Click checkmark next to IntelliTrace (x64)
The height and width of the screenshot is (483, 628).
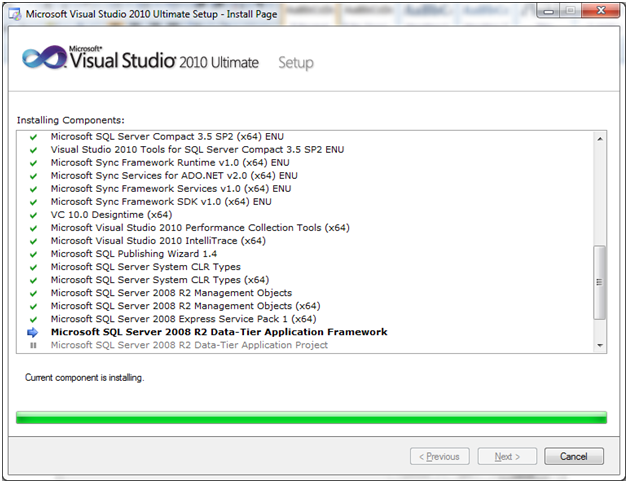pos(33,241)
